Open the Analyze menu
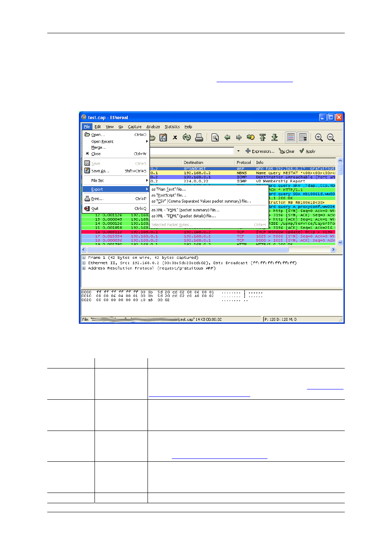This screenshot has height=555, width=392. (153, 127)
